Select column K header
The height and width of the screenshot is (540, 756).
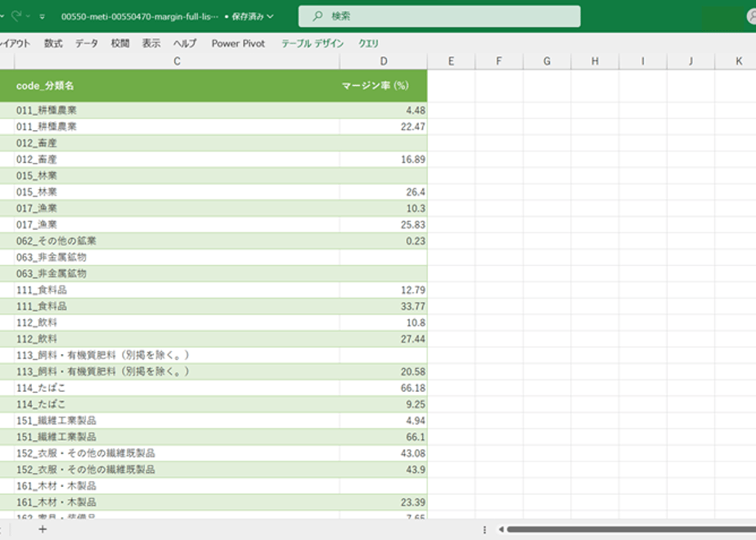point(736,61)
